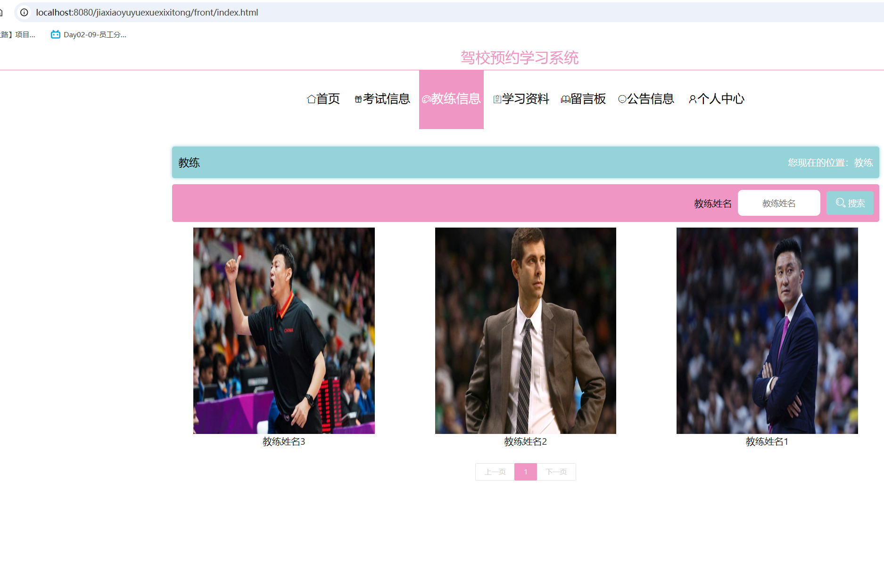Go to 上一页 in pagination
The width and height of the screenshot is (884, 588).
[495, 472]
